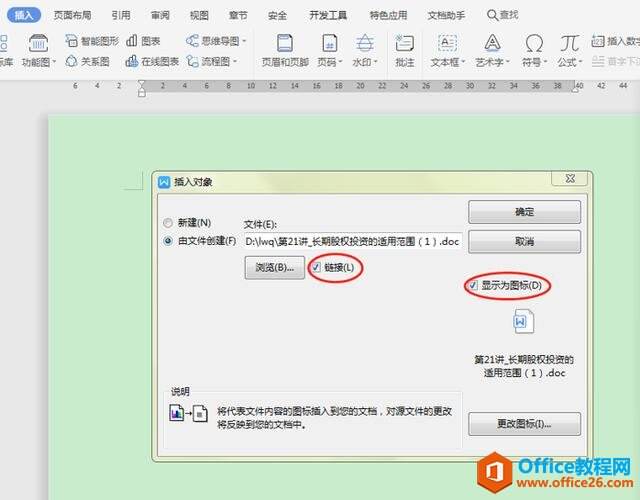Click the 查找 search icon
The height and width of the screenshot is (500, 640).
pyautogui.click(x=492, y=16)
